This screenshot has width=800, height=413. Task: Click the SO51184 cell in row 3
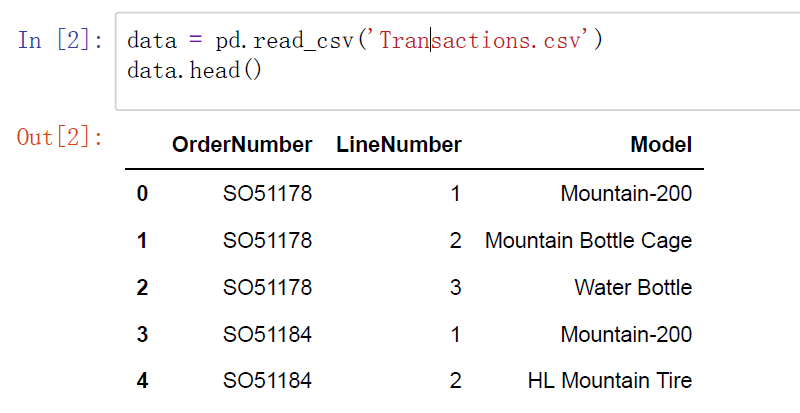(x=267, y=334)
